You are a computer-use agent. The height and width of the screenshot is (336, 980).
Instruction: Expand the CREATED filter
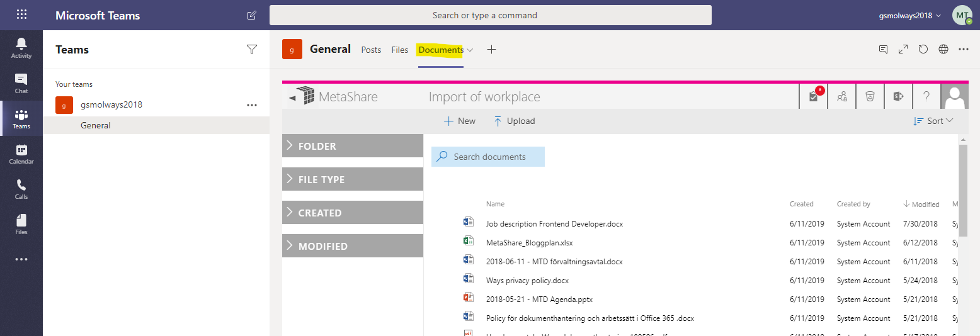point(353,213)
